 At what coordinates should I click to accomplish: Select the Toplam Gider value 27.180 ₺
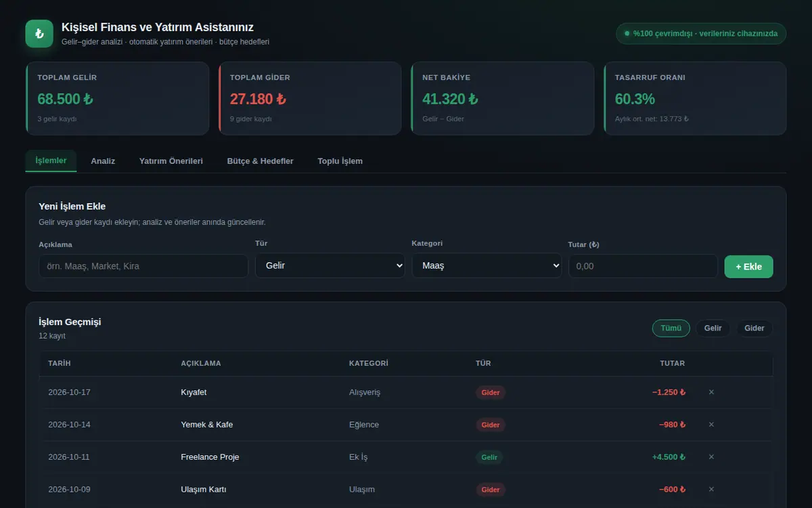click(x=258, y=99)
